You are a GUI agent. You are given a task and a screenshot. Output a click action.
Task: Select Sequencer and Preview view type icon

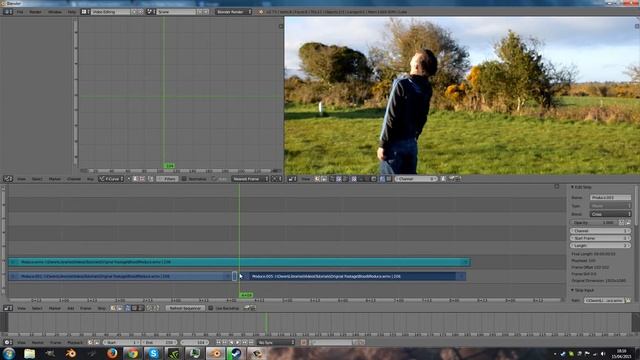tap(141, 308)
